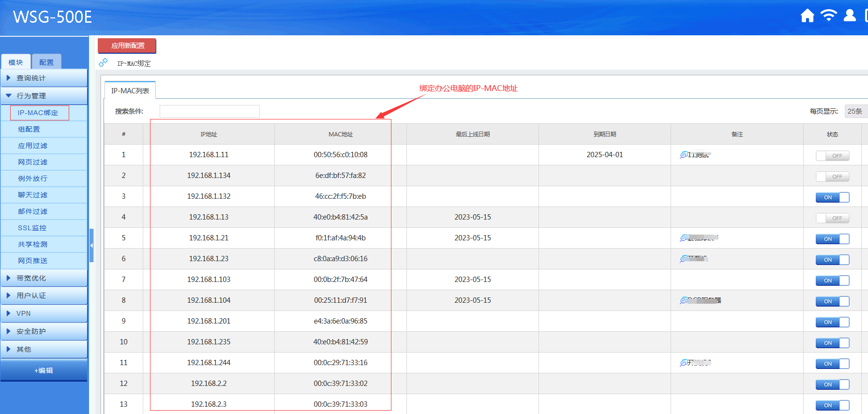Click the chain link icon beside IP-MAC绑定
This screenshot has height=414, width=868.
tap(103, 63)
